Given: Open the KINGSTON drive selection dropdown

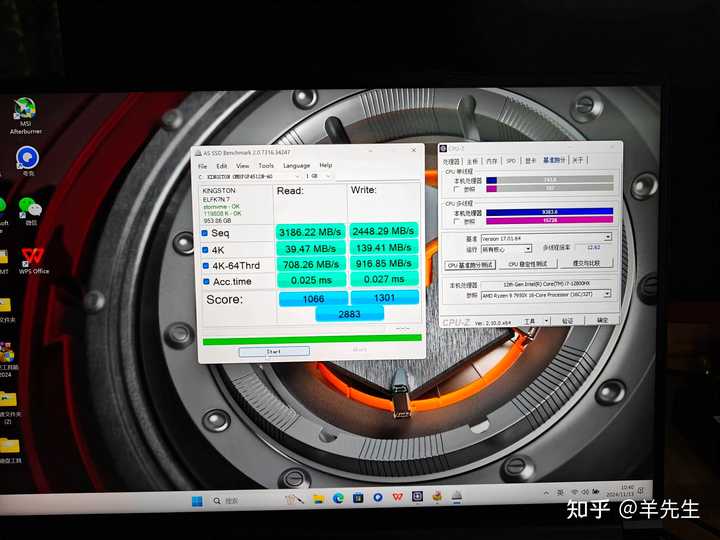Looking at the screenshot, I should click(249, 176).
